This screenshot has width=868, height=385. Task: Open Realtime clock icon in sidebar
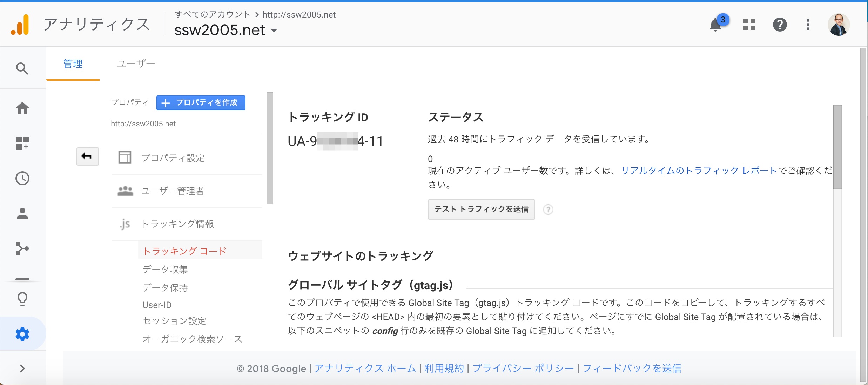(22, 178)
